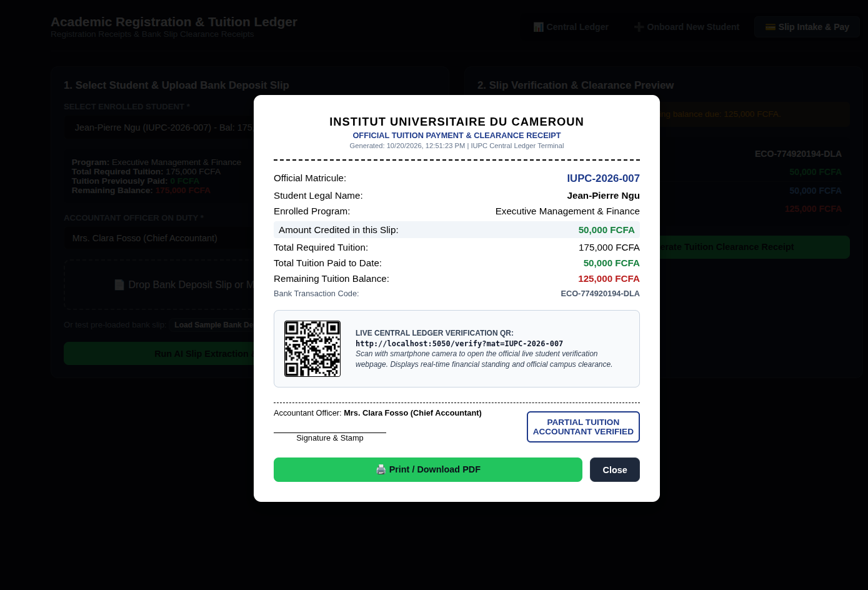Click the Official Tuition Payment & Clearance Receipt subtitle
This screenshot has width=868, height=590.
(457, 136)
